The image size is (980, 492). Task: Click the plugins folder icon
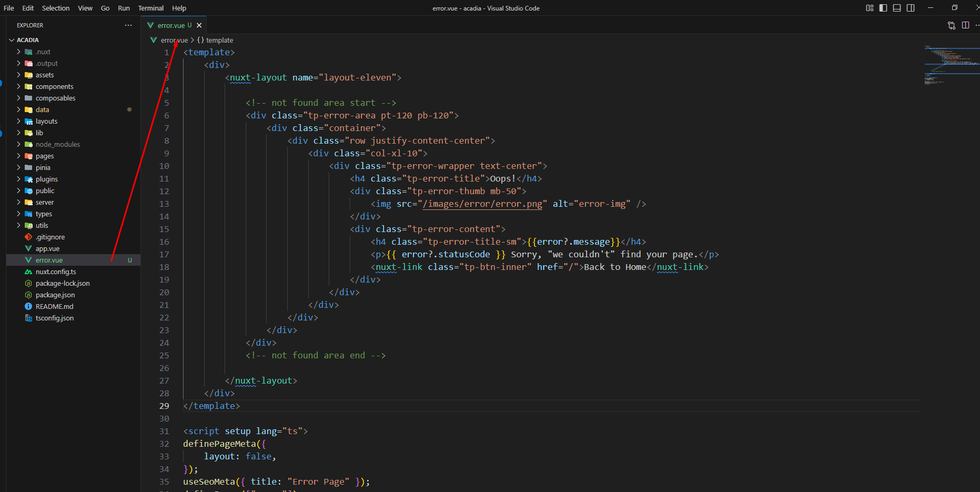(x=29, y=179)
